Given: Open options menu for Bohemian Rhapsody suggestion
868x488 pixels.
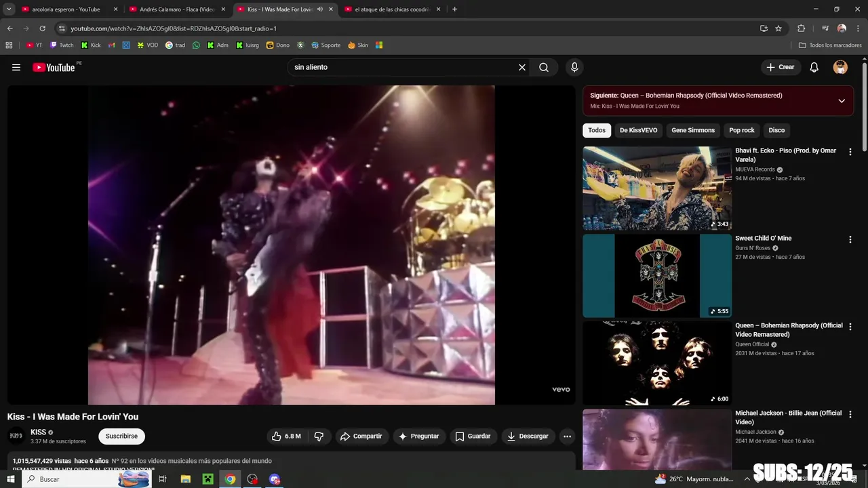Looking at the screenshot, I should (850, 327).
